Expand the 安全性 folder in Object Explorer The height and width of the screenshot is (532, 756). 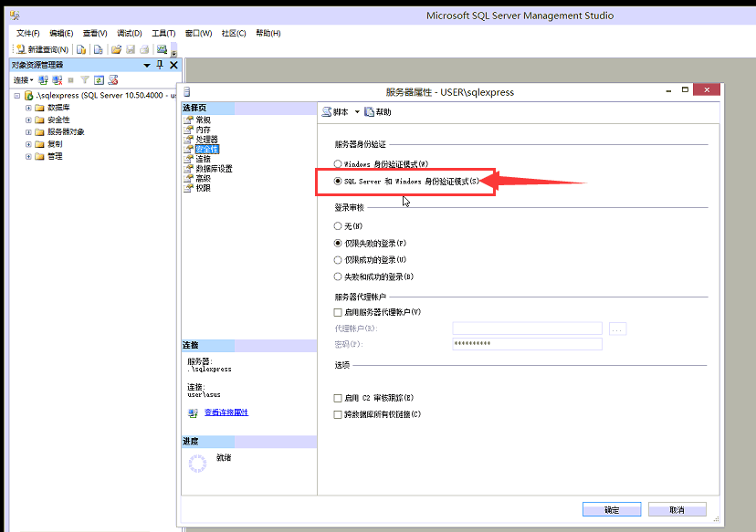click(28, 120)
